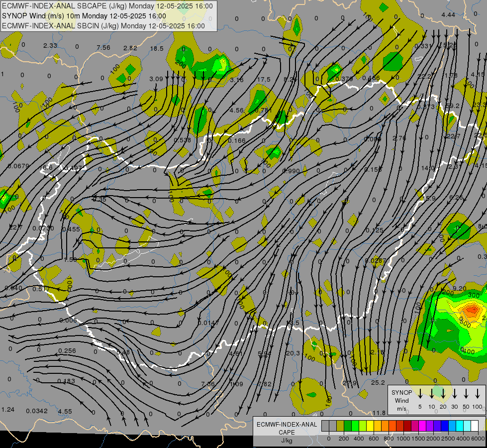Pick the sky blue swatch in CAPE legend
Viewport: 487px width, 448px height.
[x=452, y=426]
